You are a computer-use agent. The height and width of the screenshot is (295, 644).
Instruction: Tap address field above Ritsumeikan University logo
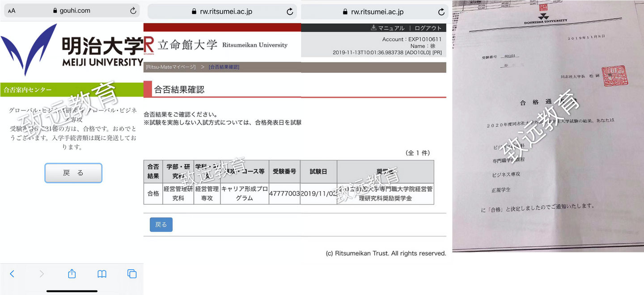222,12
